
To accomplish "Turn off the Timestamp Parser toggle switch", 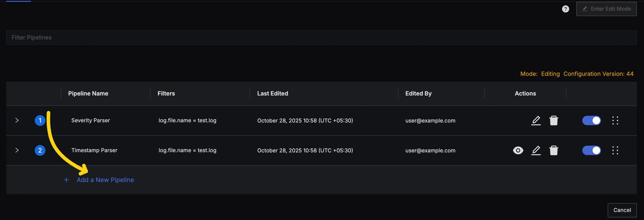I will (591, 150).
